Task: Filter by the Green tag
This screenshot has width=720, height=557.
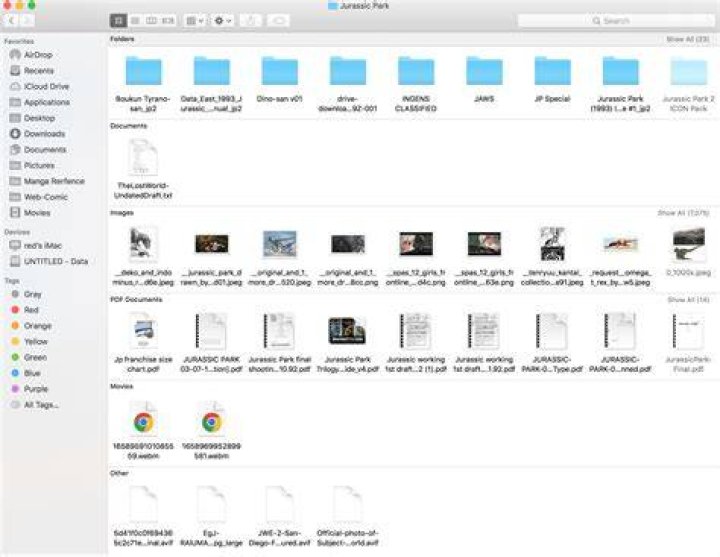Action: point(35,357)
